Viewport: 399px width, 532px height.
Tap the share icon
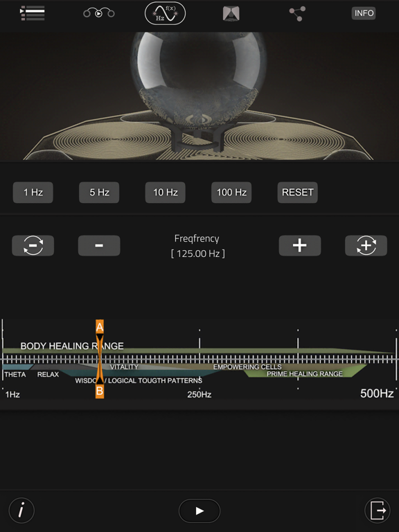point(297,14)
